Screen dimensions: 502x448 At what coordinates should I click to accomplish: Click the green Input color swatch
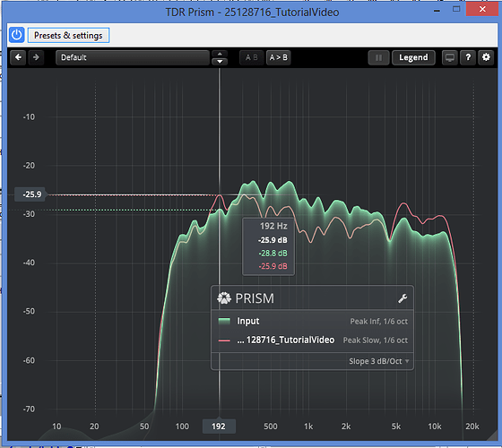[224, 322]
